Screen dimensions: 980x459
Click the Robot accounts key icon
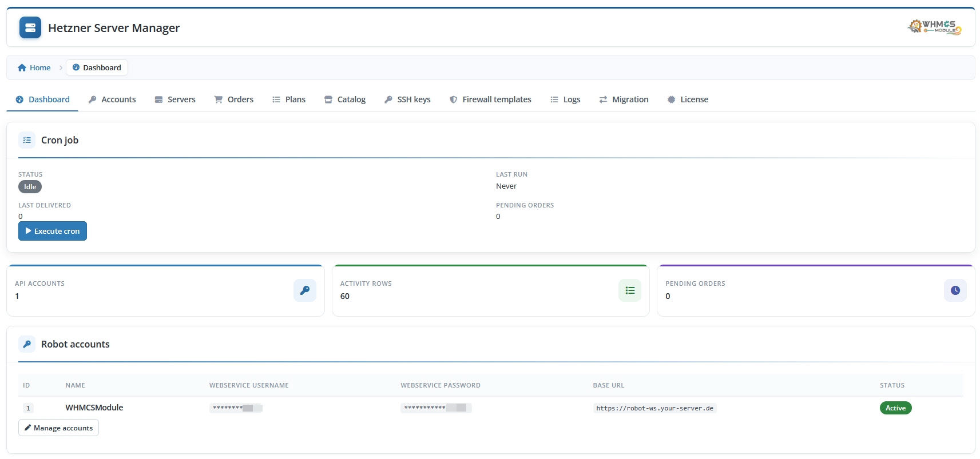coord(27,344)
